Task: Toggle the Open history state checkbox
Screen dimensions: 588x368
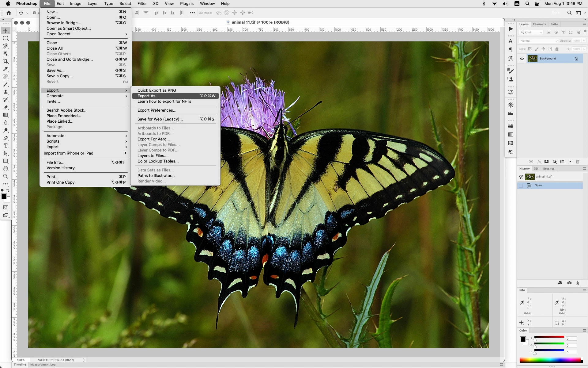Action: tap(521, 186)
